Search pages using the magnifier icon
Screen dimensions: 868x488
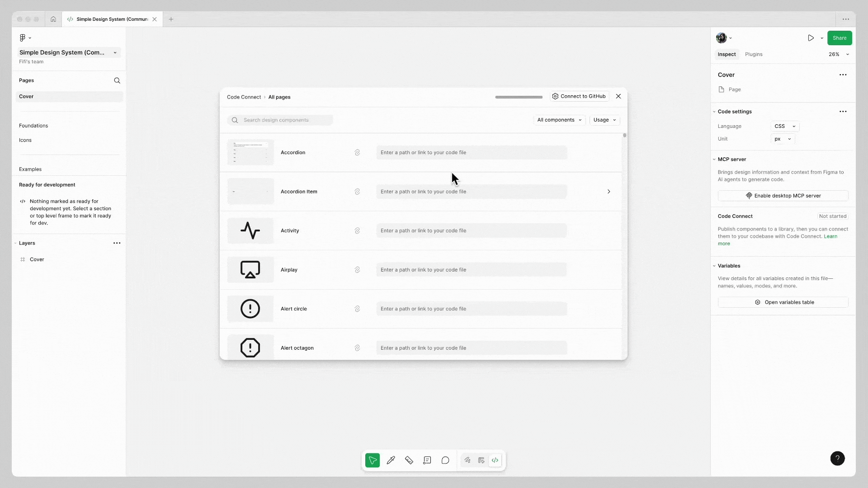pyautogui.click(x=117, y=80)
